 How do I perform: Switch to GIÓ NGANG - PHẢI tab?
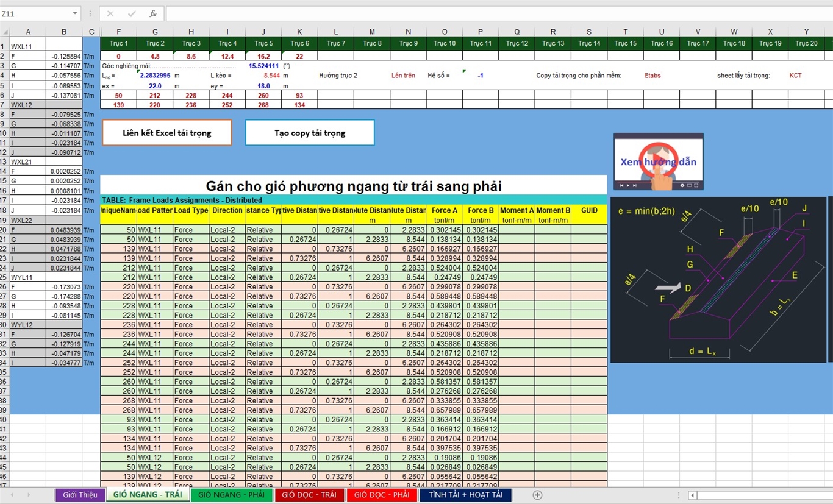(x=231, y=495)
